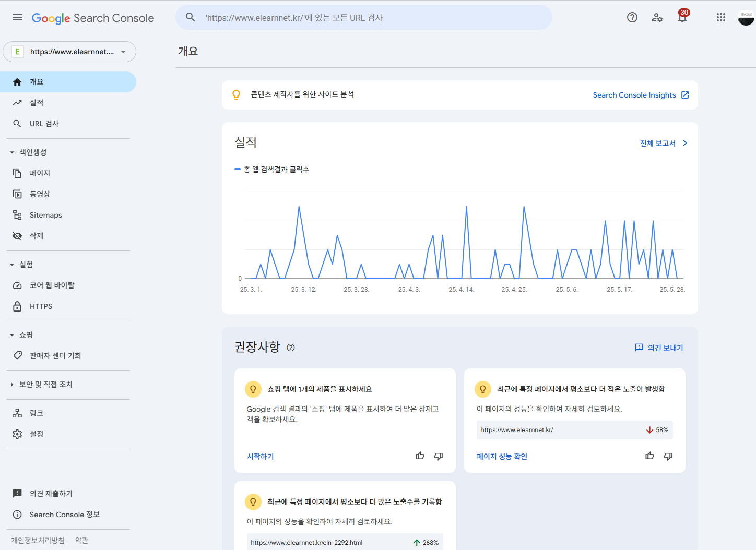This screenshot has height=550, width=756.
Task: Open Search Console Insights
Action: tap(635, 95)
